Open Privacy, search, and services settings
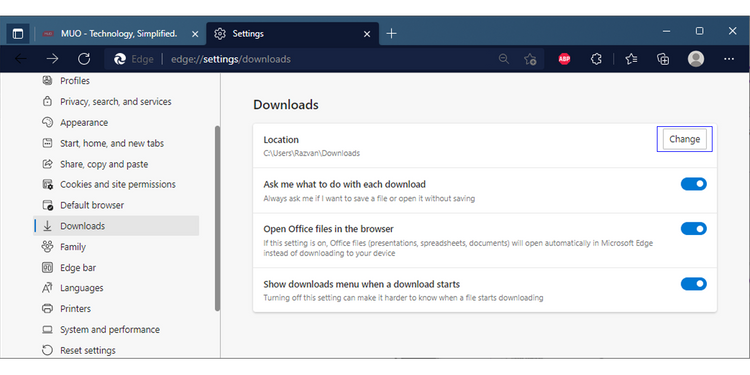Screen dimensions: 750x375 (116, 101)
